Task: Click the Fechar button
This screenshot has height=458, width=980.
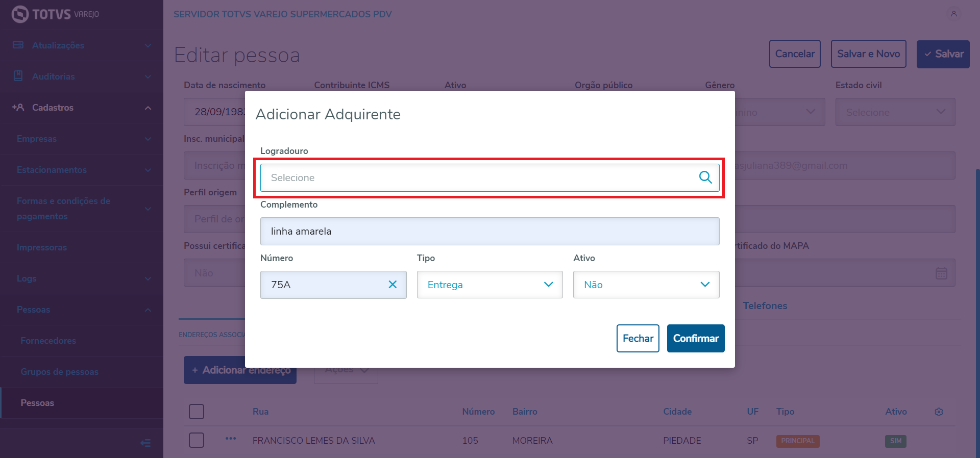Action: (638, 338)
